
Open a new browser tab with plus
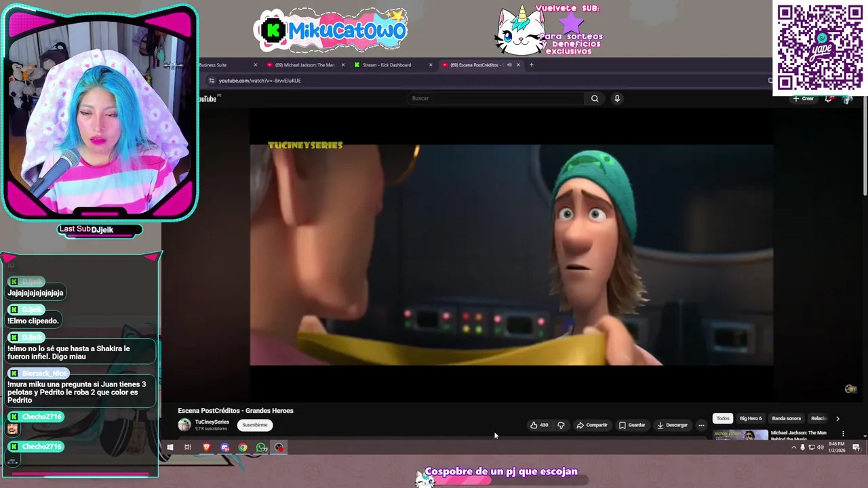[x=532, y=65]
